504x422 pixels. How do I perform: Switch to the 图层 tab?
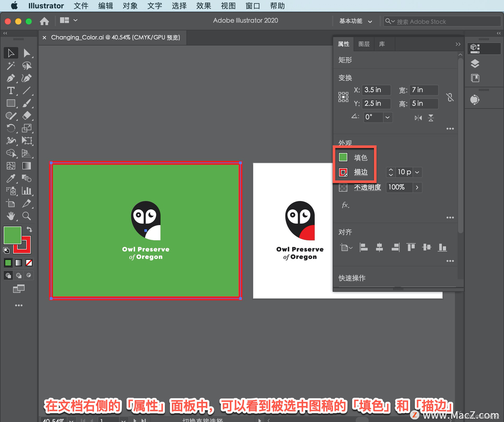pyautogui.click(x=364, y=44)
